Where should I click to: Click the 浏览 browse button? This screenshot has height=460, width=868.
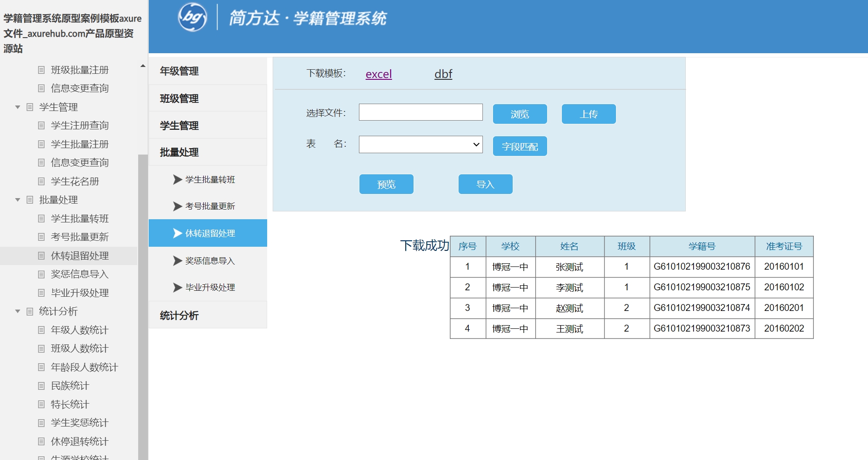[x=520, y=114]
